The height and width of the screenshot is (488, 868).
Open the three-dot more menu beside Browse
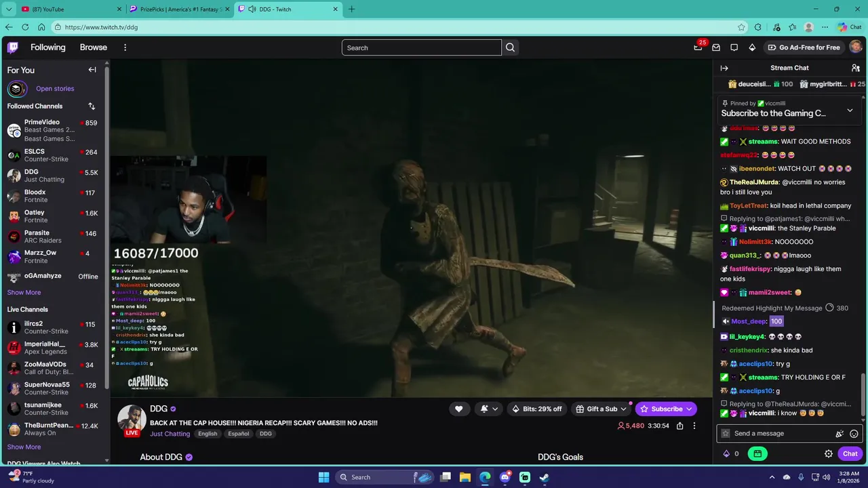[125, 47]
